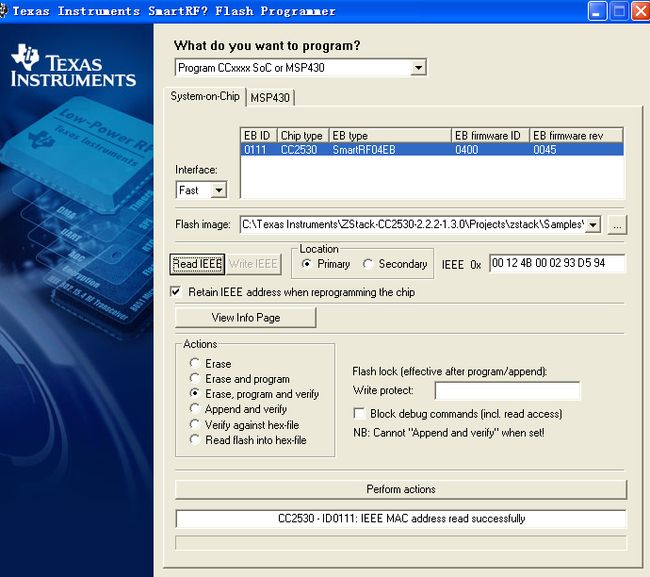Viewport: 650px width, 577px height.
Task: Minimize the Flash Programmer window
Action: tap(597, 11)
